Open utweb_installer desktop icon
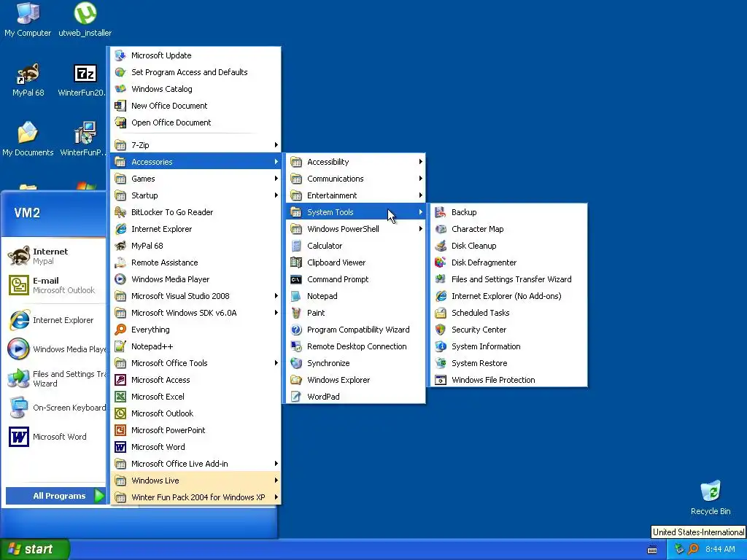The width and height of the screenshot is (747, 560). point(85,20)
